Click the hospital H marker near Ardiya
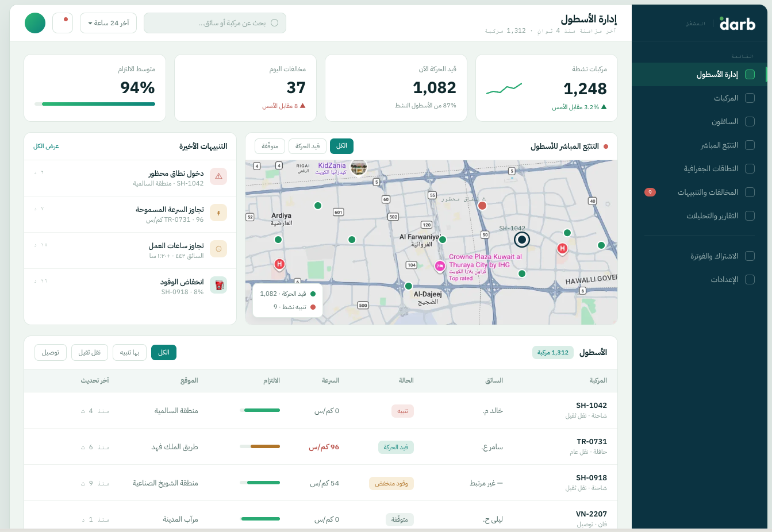772x532 pixels. [x=279, y=264]
